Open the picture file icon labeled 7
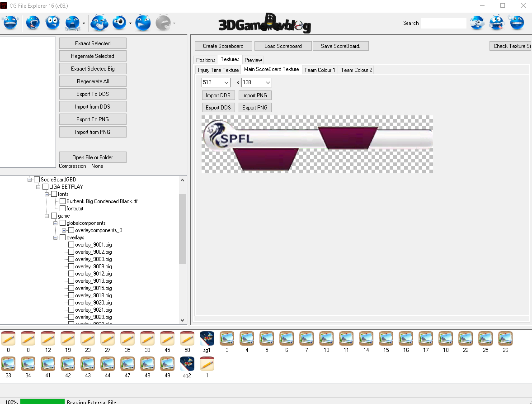The width and height of the screenshot is (532, 404). (306, 338)
